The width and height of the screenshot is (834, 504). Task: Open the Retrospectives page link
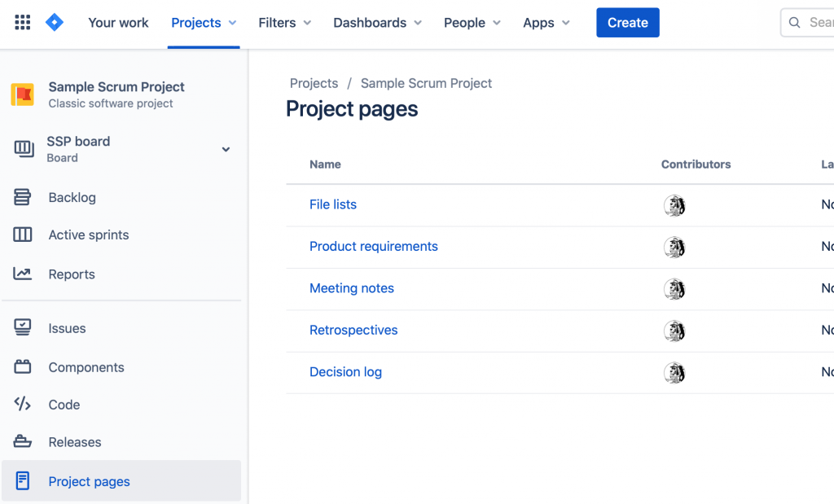(x=353, y=330)
